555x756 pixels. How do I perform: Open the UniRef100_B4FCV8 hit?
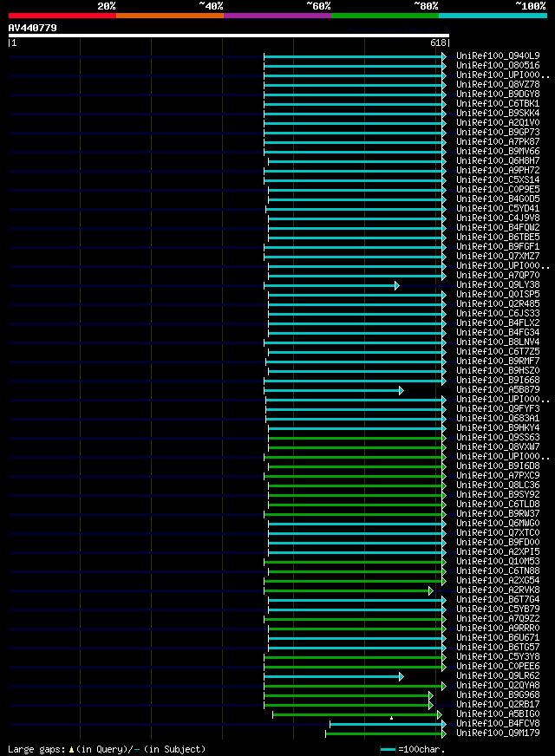click(x=498, y=724)
